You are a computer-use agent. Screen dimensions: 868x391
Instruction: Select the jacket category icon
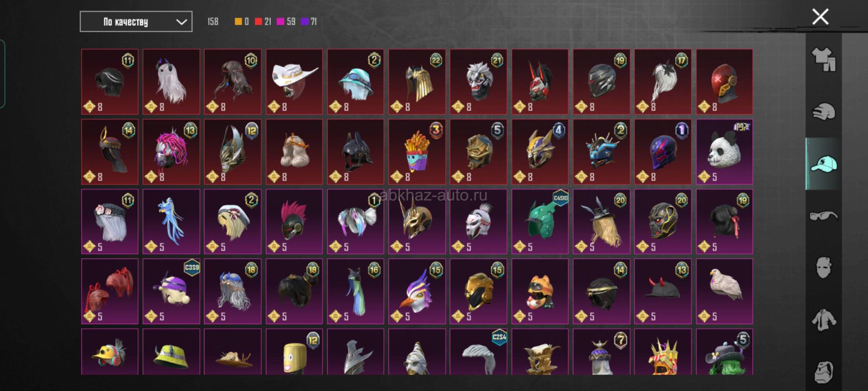(x=824, y=319)
